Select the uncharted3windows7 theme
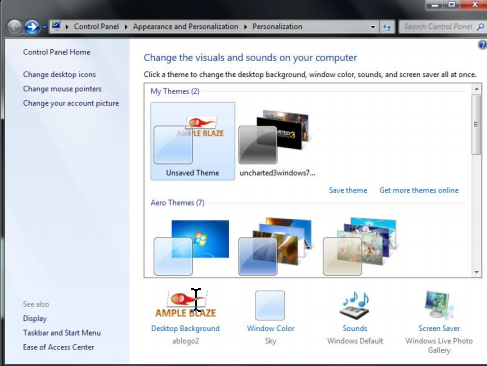487x366 pixels. (x=277, y=141)
